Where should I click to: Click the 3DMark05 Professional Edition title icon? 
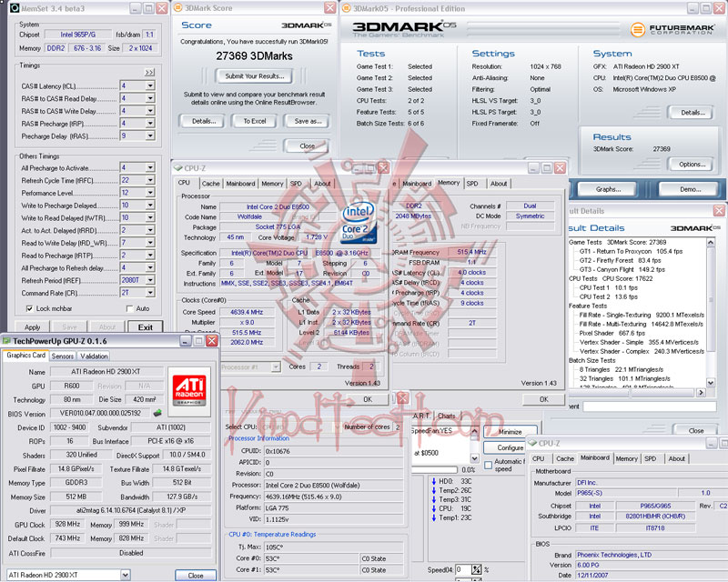pos(346,8)
